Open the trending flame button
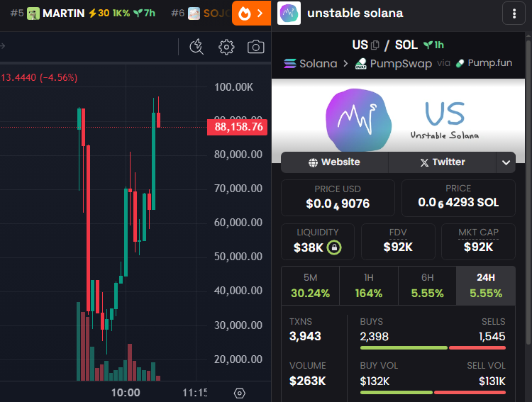 (251, 13)
